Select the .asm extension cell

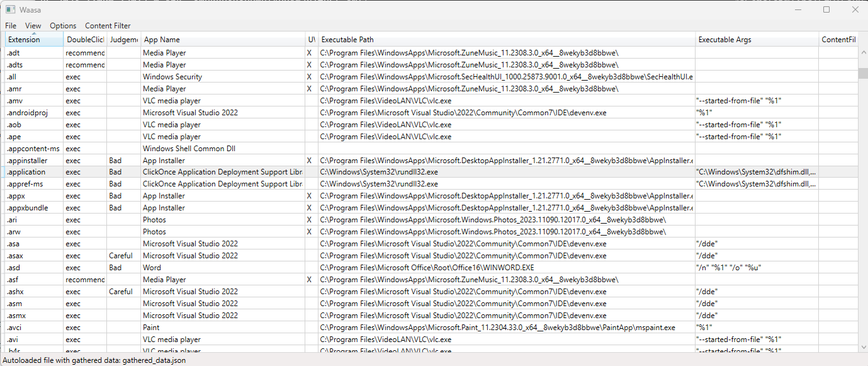pos(34,304)
